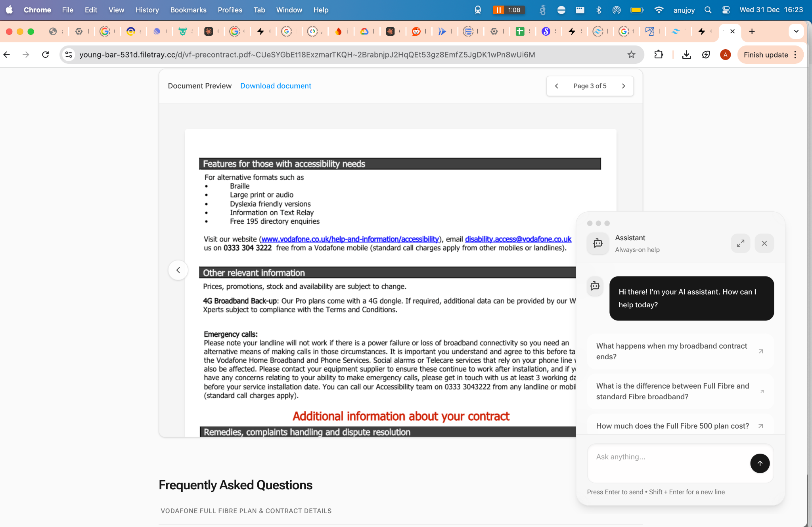The width and height of the screenshot is (812, 527).
Task: Open the History menu
Action: coord(147,10)
